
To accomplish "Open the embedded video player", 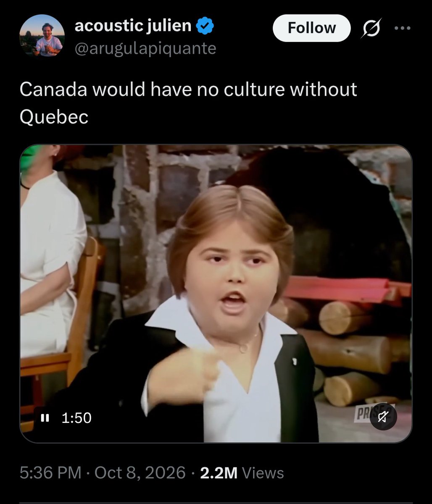I will click(x=216, y=294).
